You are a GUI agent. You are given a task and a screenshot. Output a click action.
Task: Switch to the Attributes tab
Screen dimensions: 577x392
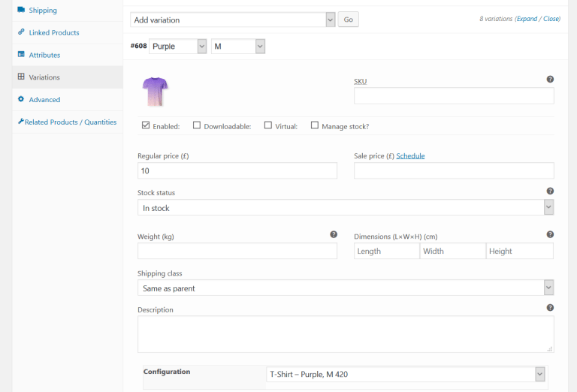(x=44, y=55)
